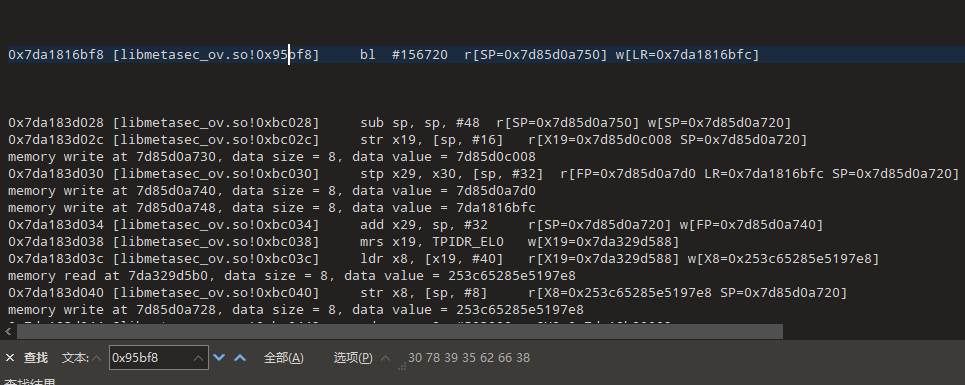Image resolution: width=965 pixels, height=385 pixels.
Task: Click the sub sp, sp, #48 line
Action: (399, 122)
